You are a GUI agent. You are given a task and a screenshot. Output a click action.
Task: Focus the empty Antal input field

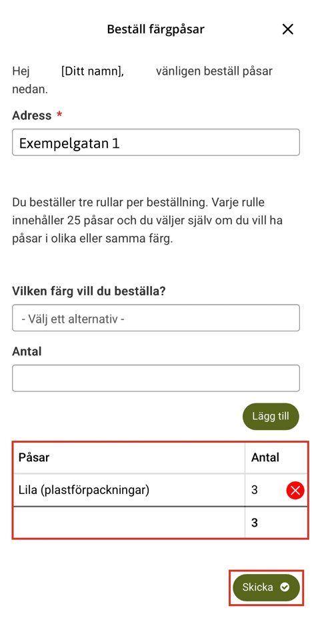tap(156, 378)
